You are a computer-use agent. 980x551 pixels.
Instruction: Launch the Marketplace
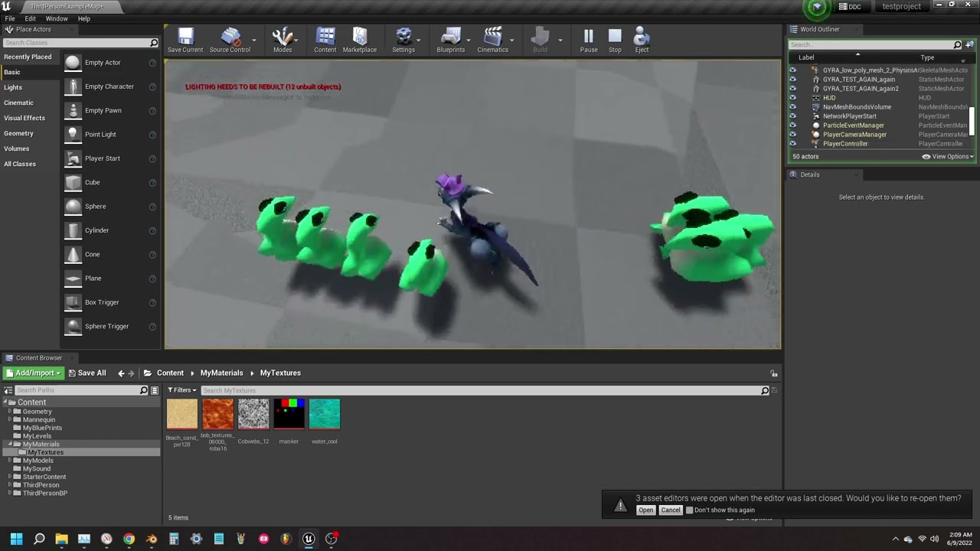pos(360,40)
